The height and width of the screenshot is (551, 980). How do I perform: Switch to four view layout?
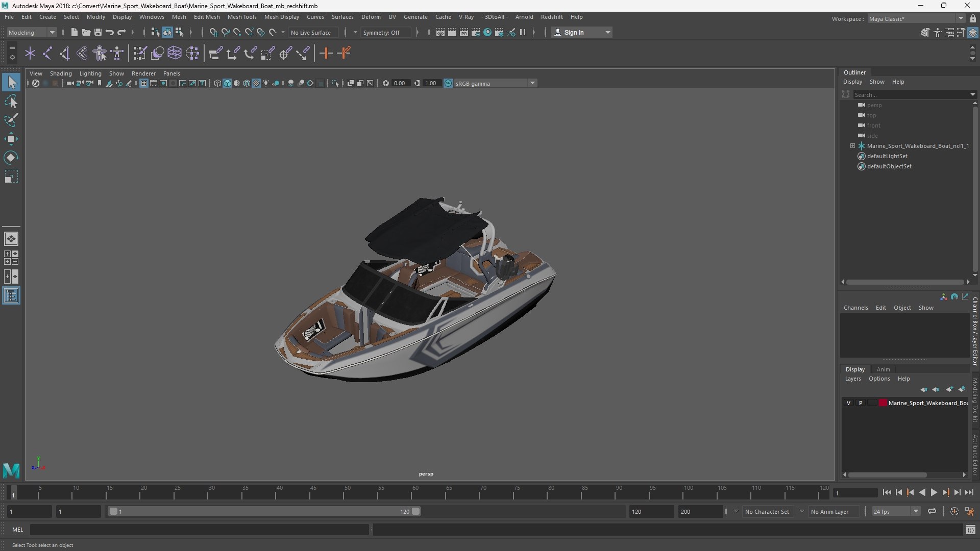point(11,258)
